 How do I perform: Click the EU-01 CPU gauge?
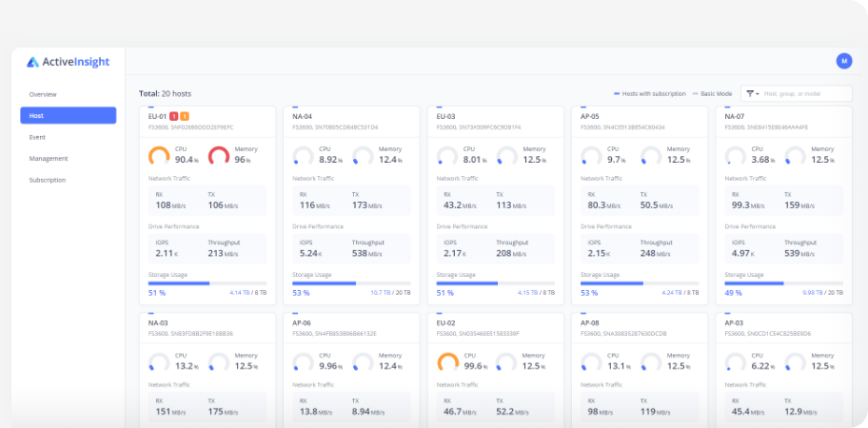click(x=160, y=156)
